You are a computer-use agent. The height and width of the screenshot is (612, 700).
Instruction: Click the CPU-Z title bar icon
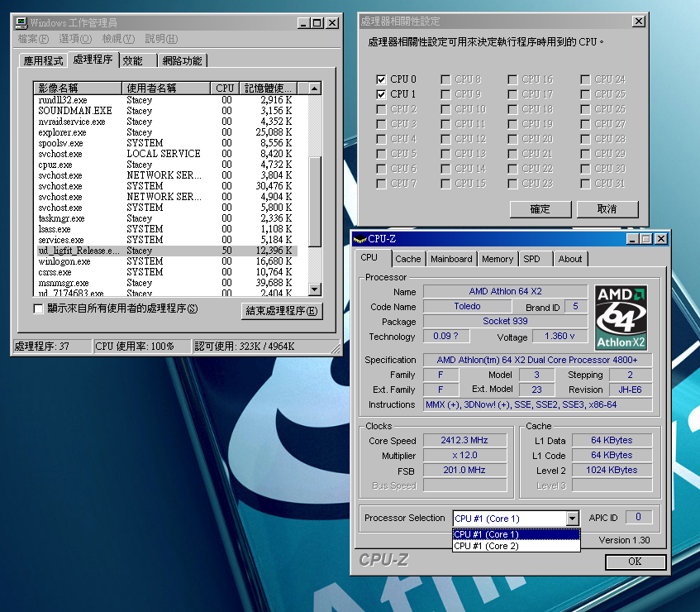click(360, 239)
